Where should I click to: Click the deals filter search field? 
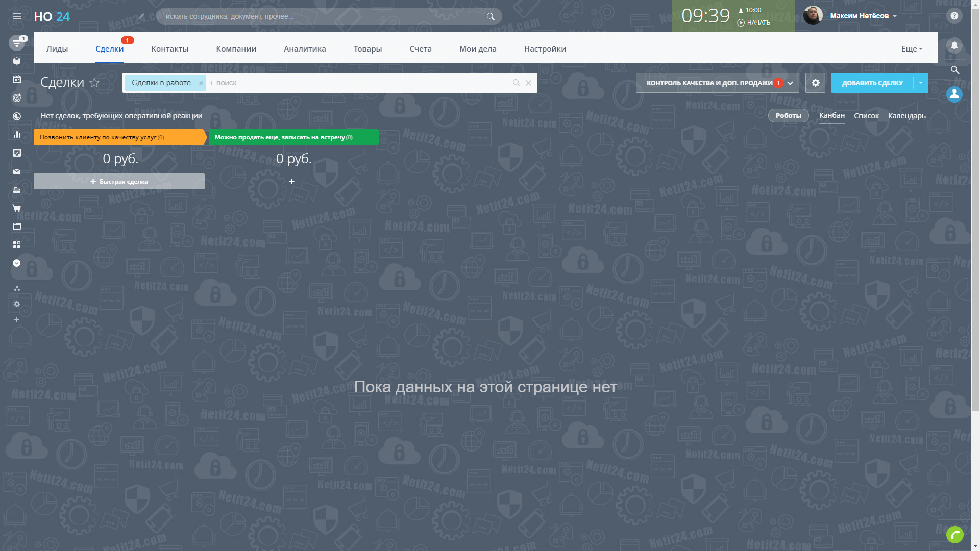pyautogui.click(x=357, y=83)
